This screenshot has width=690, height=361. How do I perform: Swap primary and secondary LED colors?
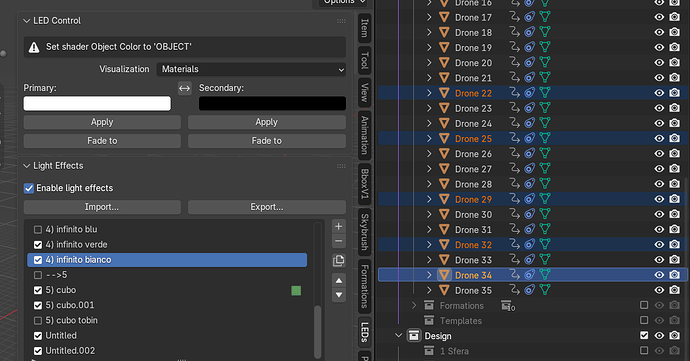[x=184, y=88]
